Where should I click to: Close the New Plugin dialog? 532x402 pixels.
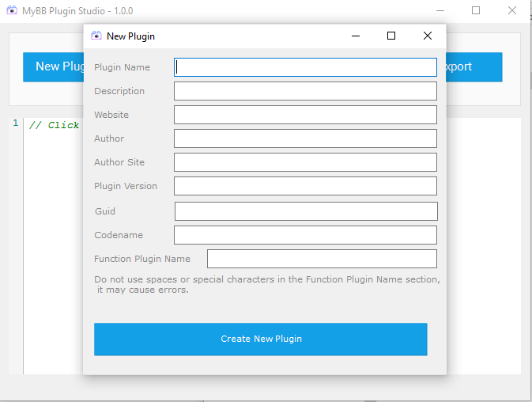[428, 36]
